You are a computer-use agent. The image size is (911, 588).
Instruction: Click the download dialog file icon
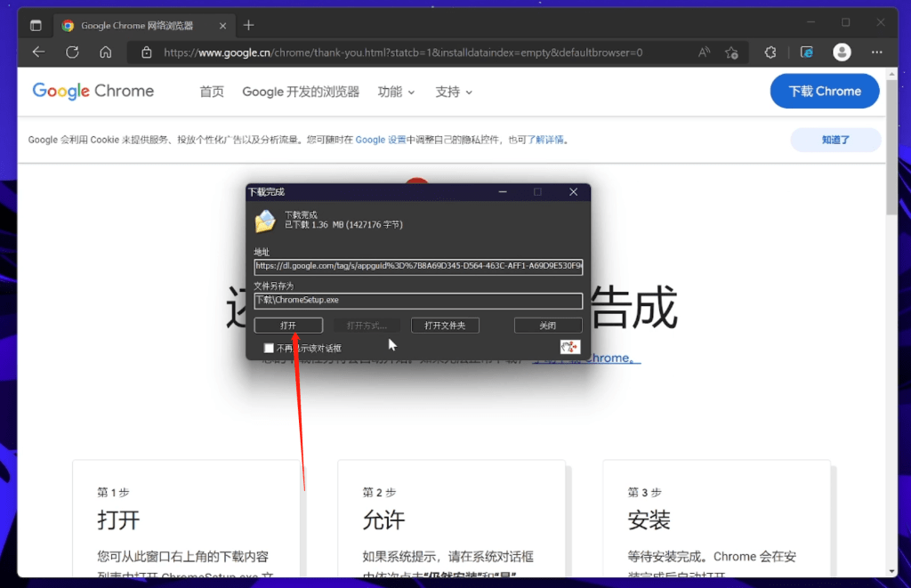click(x=265, y=221)
